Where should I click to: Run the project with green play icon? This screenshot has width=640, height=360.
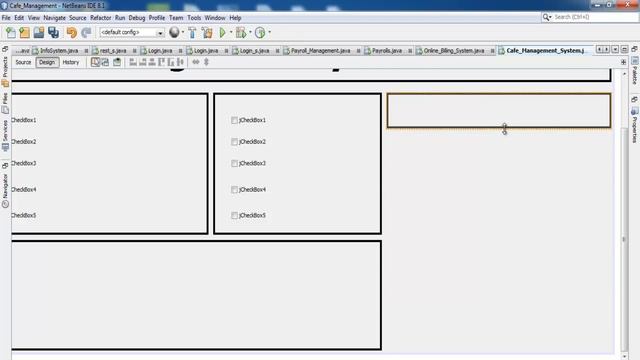(222, 33)
